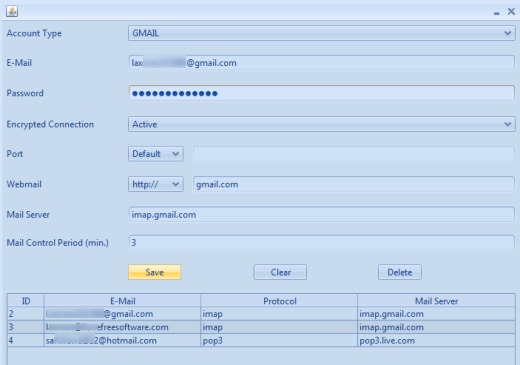Image resolution: width=520 pixels, height=365 pixels.
Task: Select table row with ID 3
Action: [261, 327]
